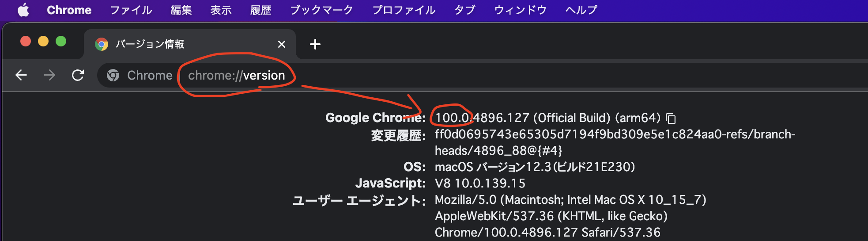Image resolution: width=868 pixels, height=241 pixels.
Task: Open the 表示 menu
Action: pos(221,10)
